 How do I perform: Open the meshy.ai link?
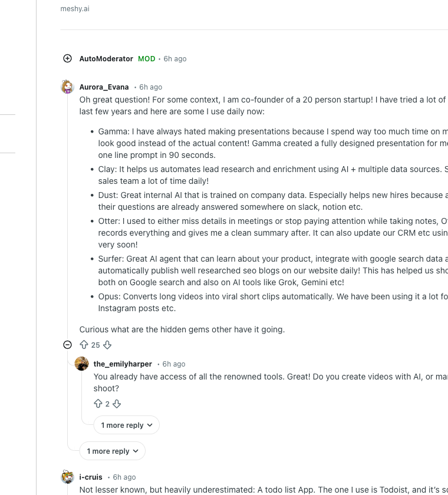pos(74,8)
